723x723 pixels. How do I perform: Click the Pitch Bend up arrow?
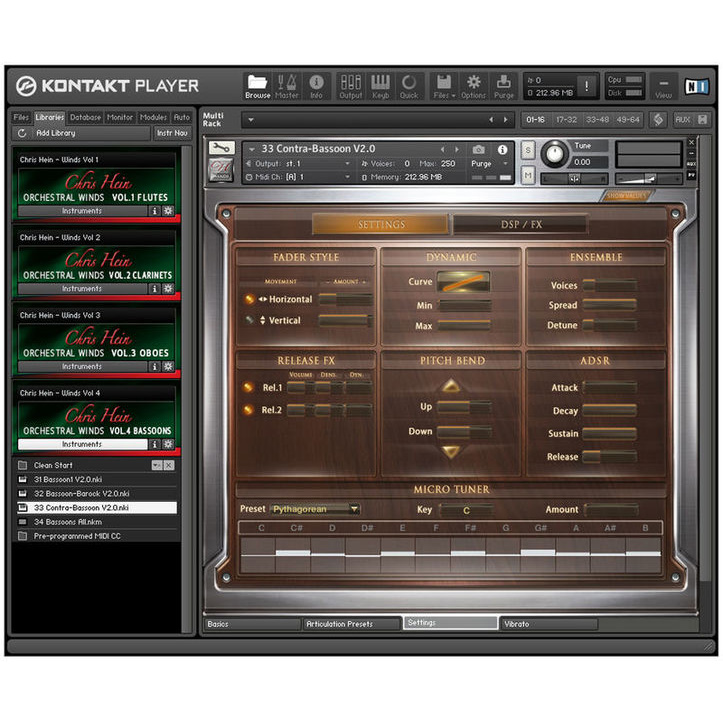coord(450,386)
